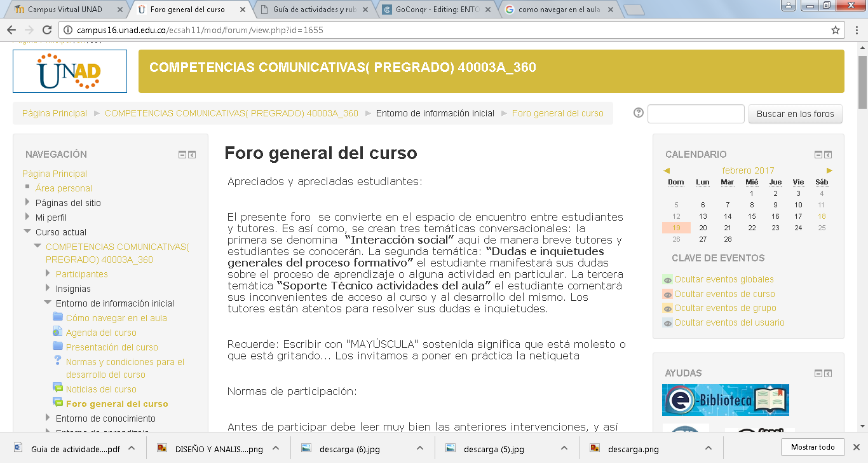
Task: Open Página Principal breadcrumb link
Action: [x=55, y=113]
